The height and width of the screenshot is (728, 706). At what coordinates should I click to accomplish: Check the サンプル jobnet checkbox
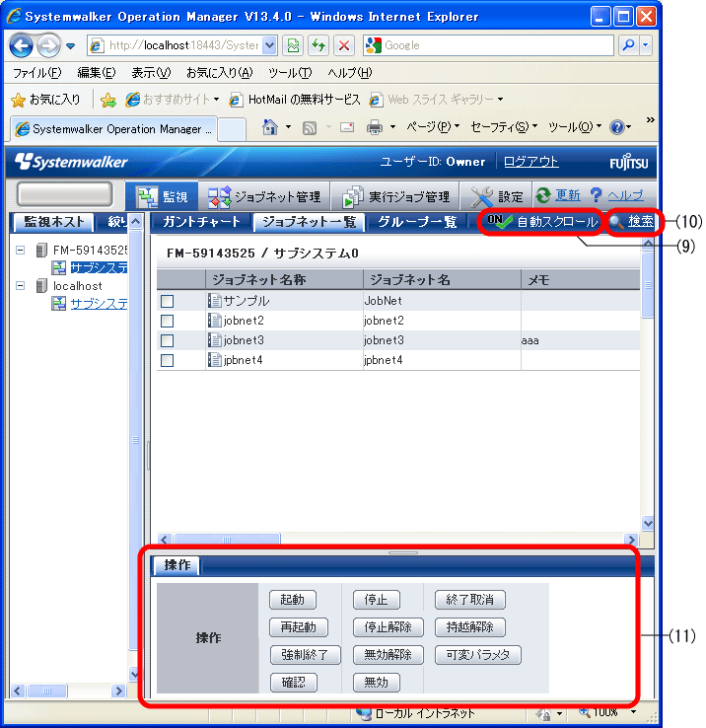tap(167, 301)
